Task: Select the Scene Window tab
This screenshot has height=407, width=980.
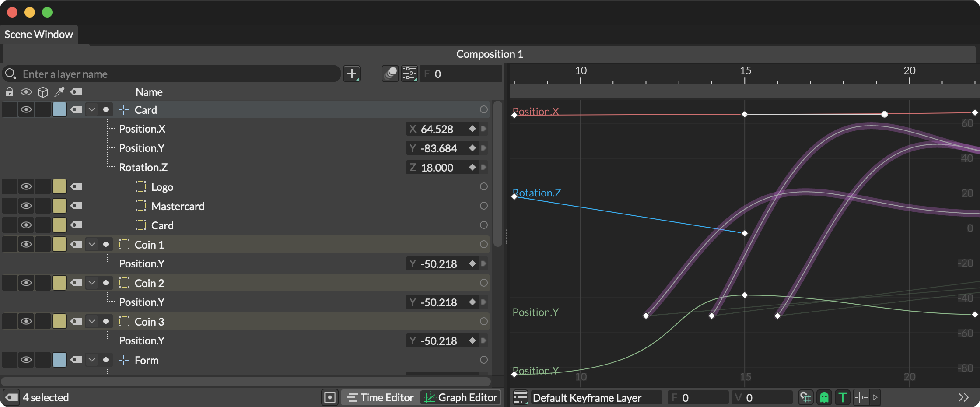Action: point(38,35)
